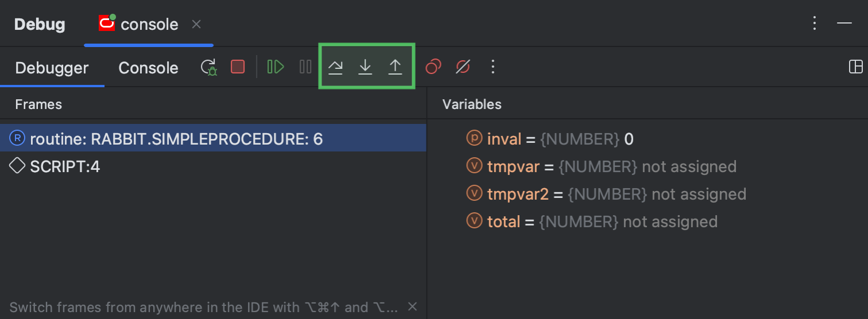The height and width of the screenshot is (319, 868).
Task: Dismiss the switch frames hint
Action: point(412,307)
